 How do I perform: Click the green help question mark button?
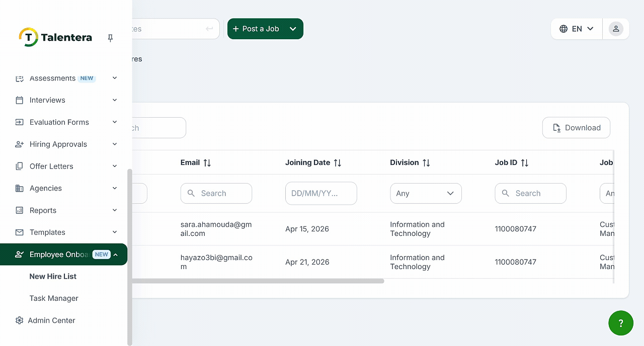click(620, 323)
